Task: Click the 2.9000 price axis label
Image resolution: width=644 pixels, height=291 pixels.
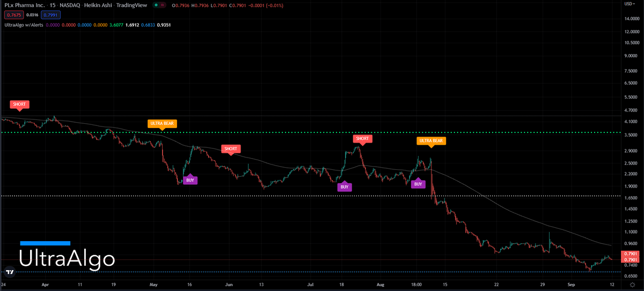Action: click(x=631, y=151)
